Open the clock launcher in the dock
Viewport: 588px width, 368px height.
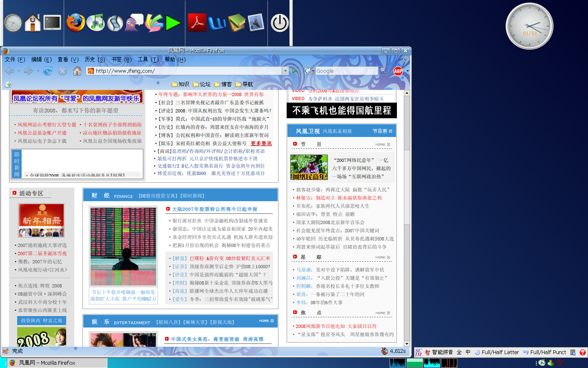click(13, 23)
